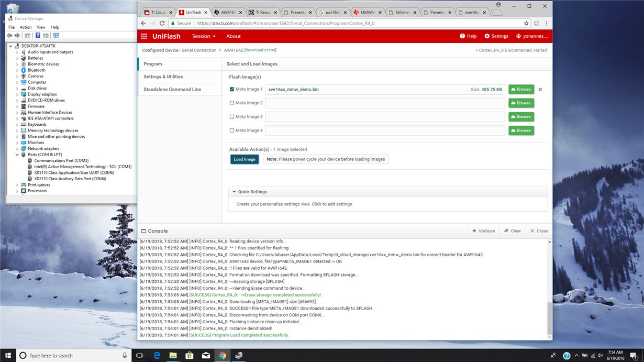Collapse the DESKTOP-V7SAFTK root node

pos(10,46)
